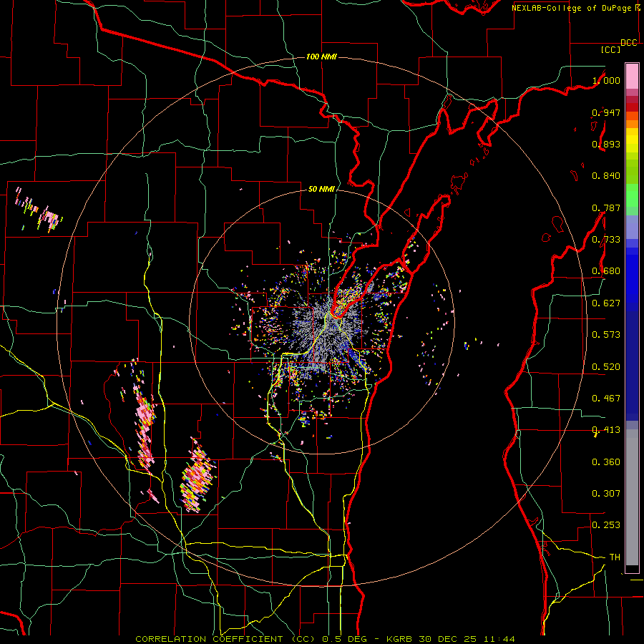The width and height of the screenshot is (644, 644).
Task: Select the [CC] legend heading
Action: tap(610, 49)
